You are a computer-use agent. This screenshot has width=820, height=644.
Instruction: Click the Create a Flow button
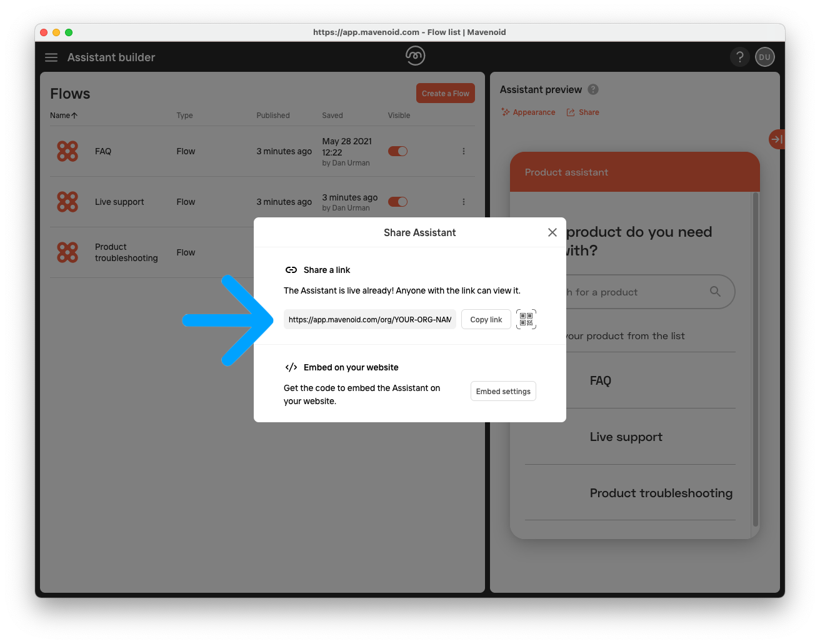(x=446, y=94)
